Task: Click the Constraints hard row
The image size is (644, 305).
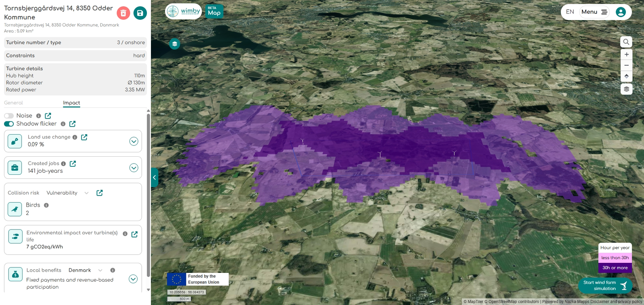Action: 75,55
